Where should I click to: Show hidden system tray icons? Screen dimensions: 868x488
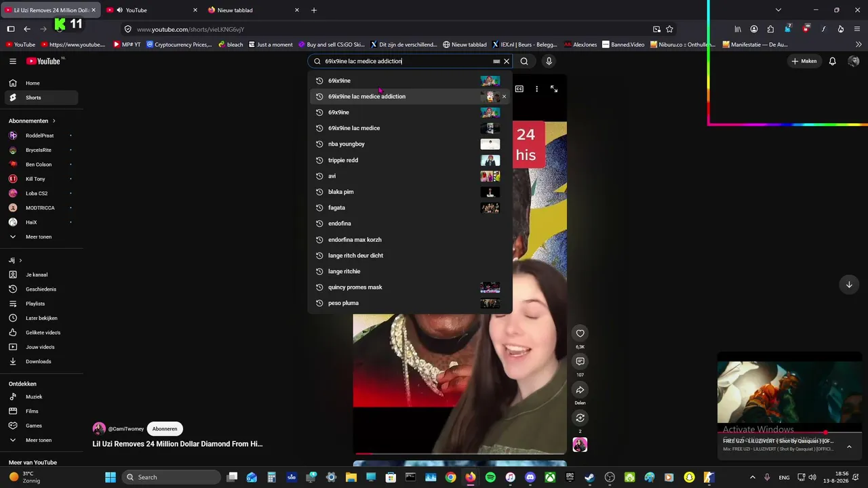click(x=752, y=477)
